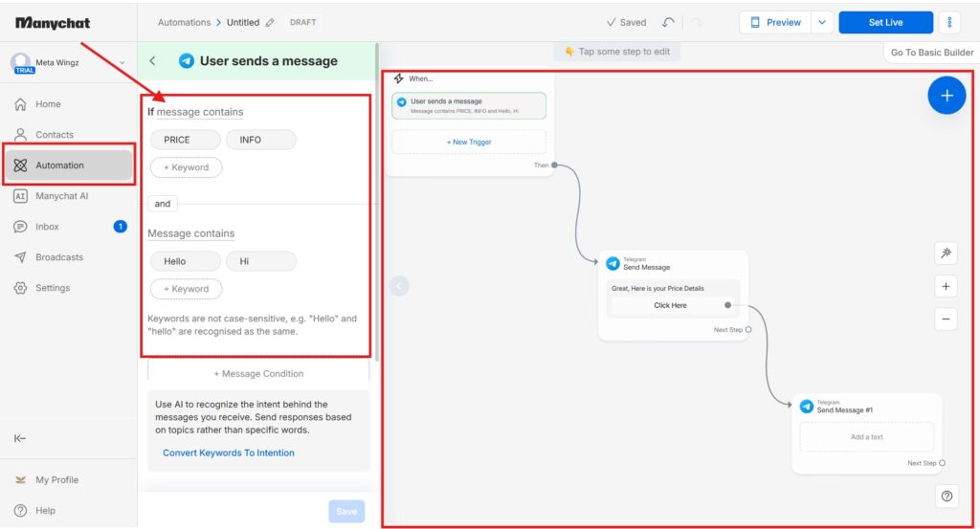Zoom in on the canvas
This screenshot has height=529, width=980.
coord(946,286)
